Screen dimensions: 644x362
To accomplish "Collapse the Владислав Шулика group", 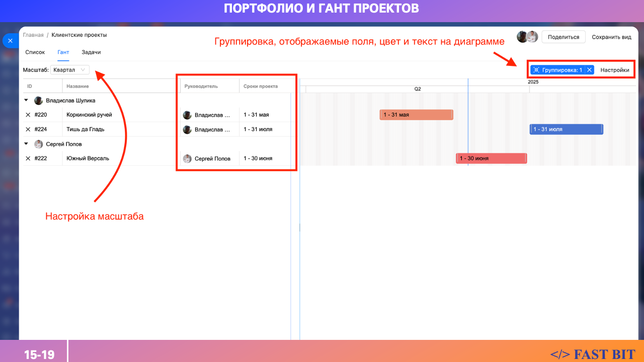I will click(26, 101).
